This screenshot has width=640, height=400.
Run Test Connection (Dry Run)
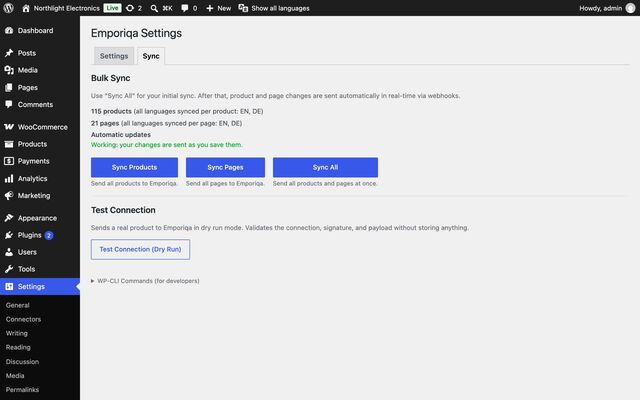point(140,249)
